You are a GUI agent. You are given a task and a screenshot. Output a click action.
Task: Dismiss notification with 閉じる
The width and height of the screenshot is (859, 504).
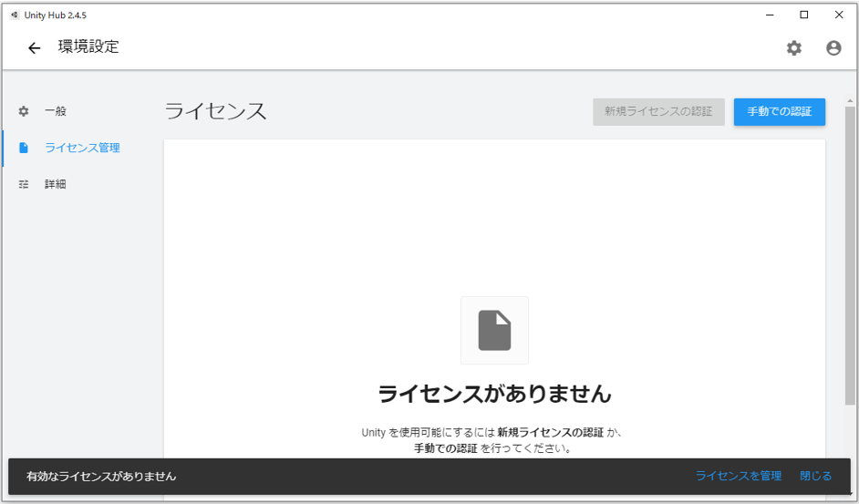click(x=816, y=476)
